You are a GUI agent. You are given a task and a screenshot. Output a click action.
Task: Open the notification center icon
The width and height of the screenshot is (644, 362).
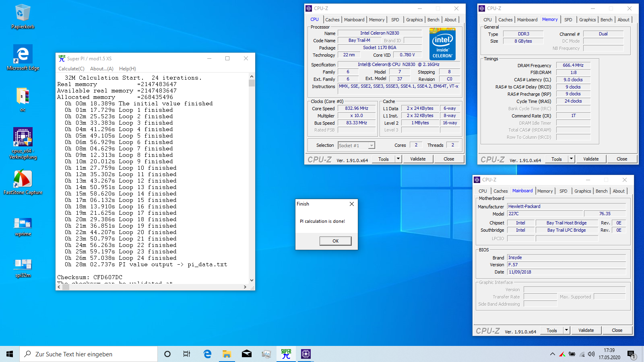(x=631, y=354)
